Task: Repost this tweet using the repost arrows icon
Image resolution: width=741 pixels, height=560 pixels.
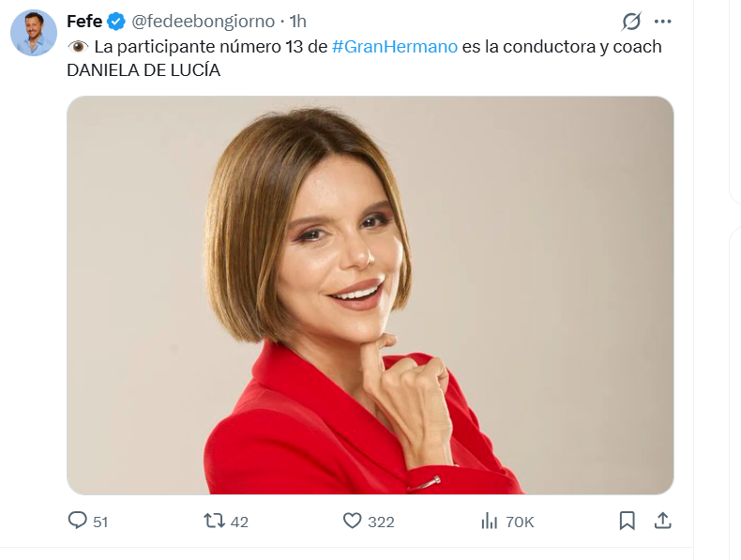Action: tap(214, 521)
